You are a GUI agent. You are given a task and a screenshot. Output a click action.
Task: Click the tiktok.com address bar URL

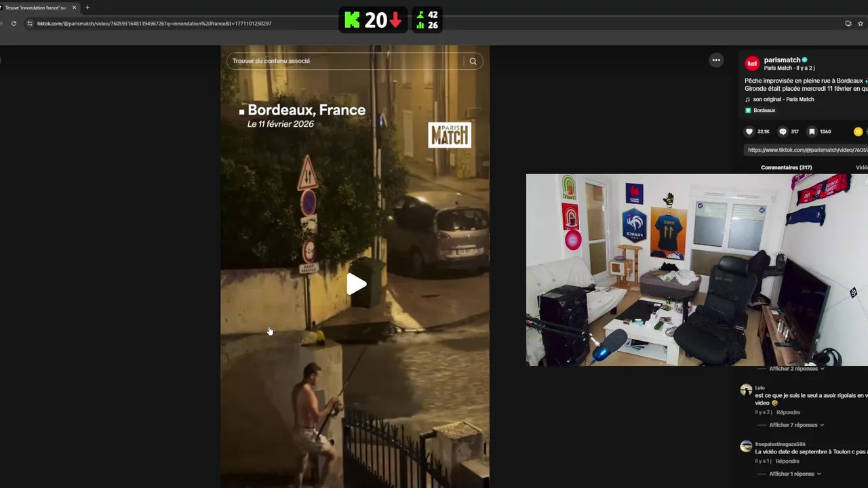[x=154, y=23]
